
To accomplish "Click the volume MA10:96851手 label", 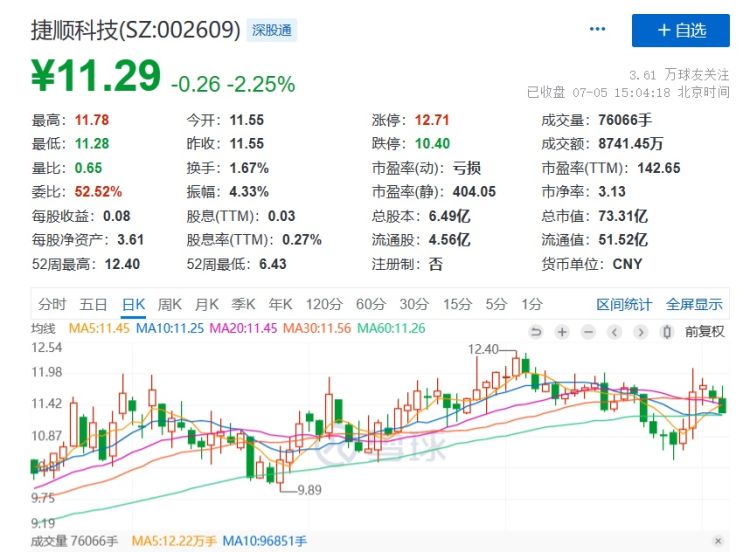I will tap(265, 541).
